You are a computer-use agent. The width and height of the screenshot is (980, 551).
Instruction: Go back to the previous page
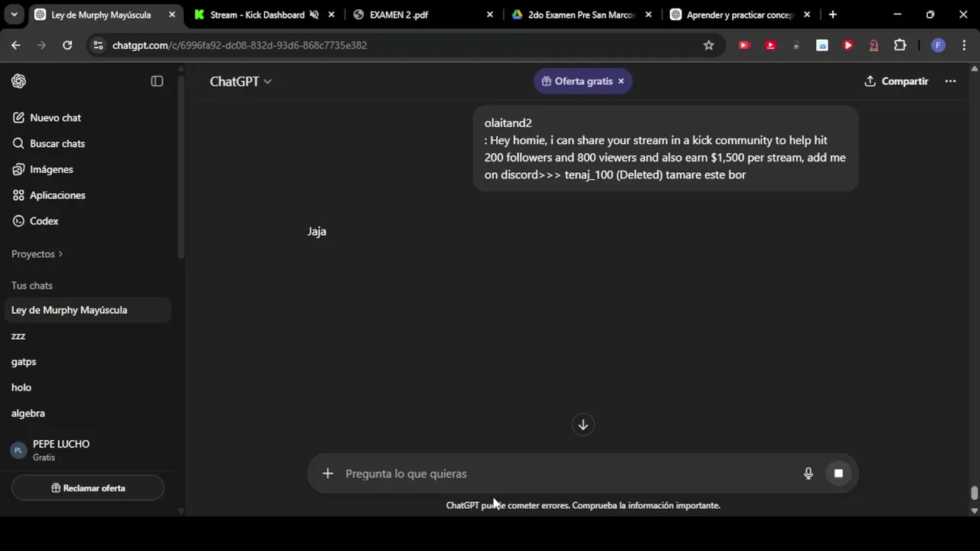tap(16, 45)
